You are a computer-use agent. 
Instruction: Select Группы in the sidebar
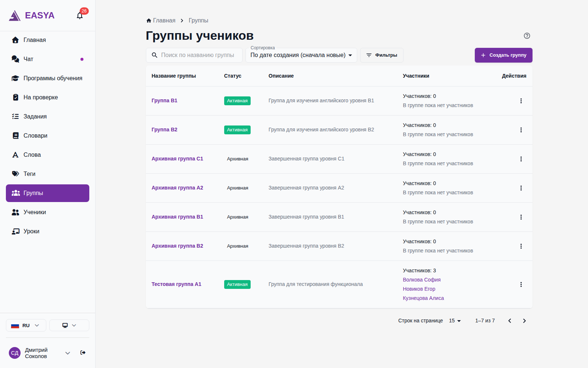pos(47,193)
